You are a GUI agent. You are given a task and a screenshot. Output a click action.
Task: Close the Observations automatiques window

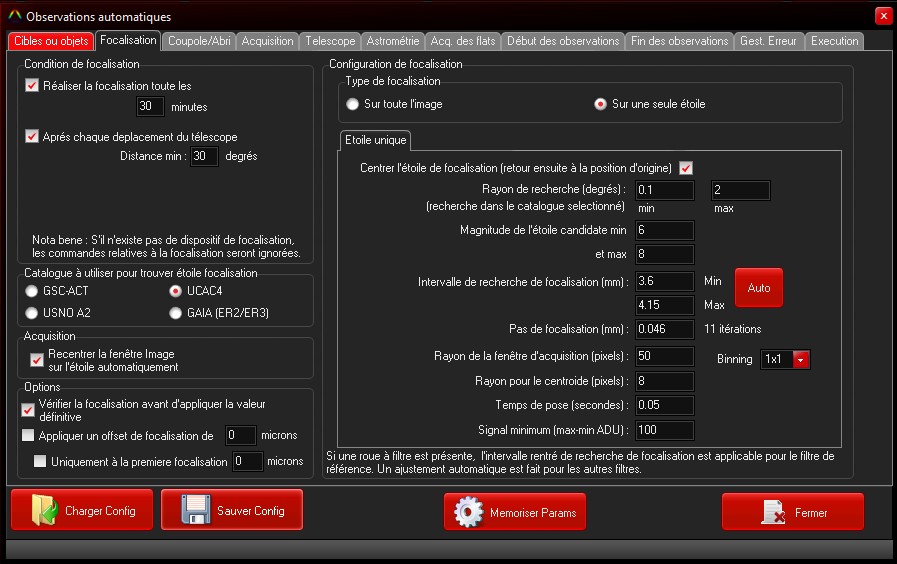coord(883,16)
